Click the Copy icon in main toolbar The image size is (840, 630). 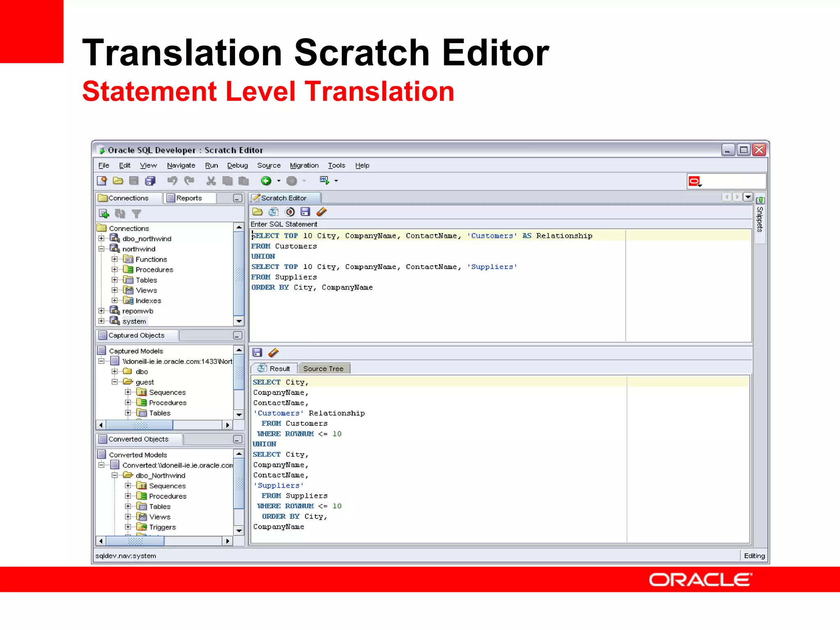click(227, 180)
